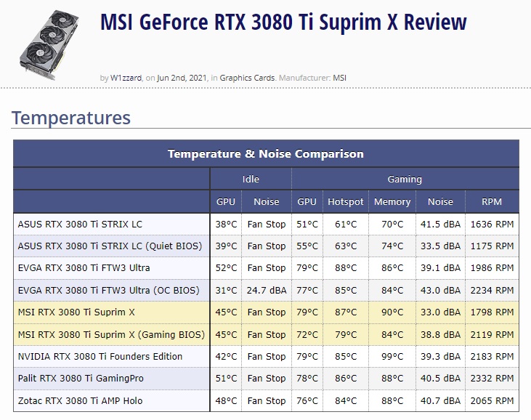Click the 1636 RPM value
The width and height of the screenshot is (531, 420).
pos(492,225)
